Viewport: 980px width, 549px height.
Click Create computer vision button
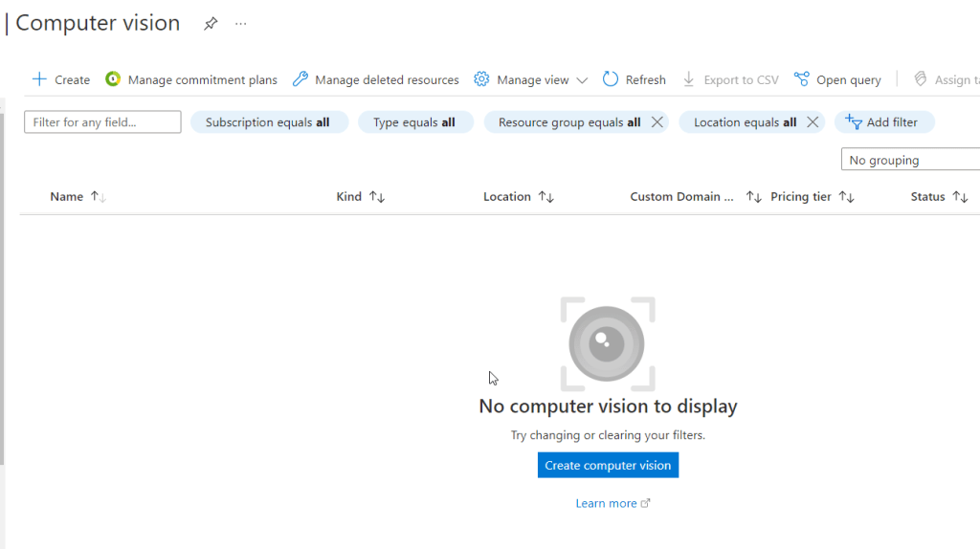click(x=608, y=465)
